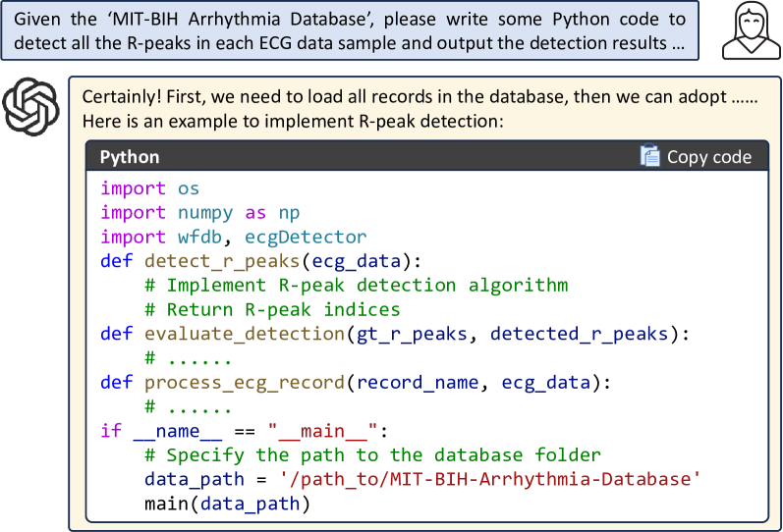783x532 pixels.
Task: Click the ChatGPT logo icon
Action: coord(32,107)
